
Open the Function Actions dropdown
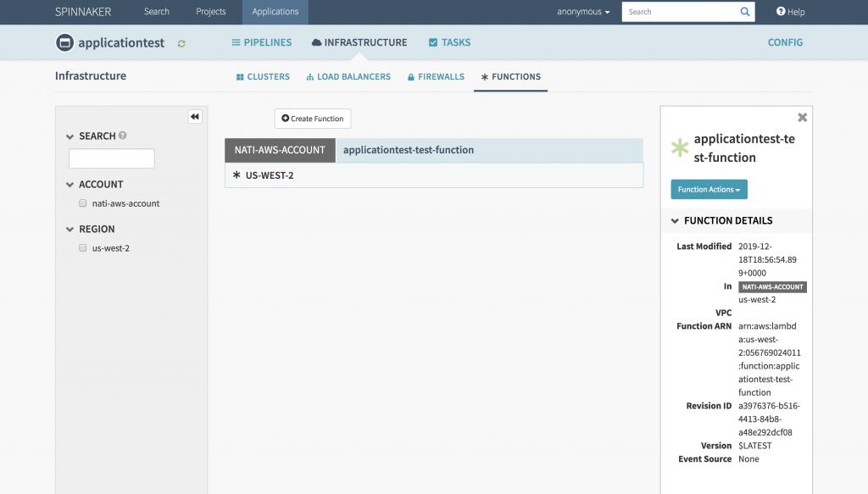click(x=709, y=189)
